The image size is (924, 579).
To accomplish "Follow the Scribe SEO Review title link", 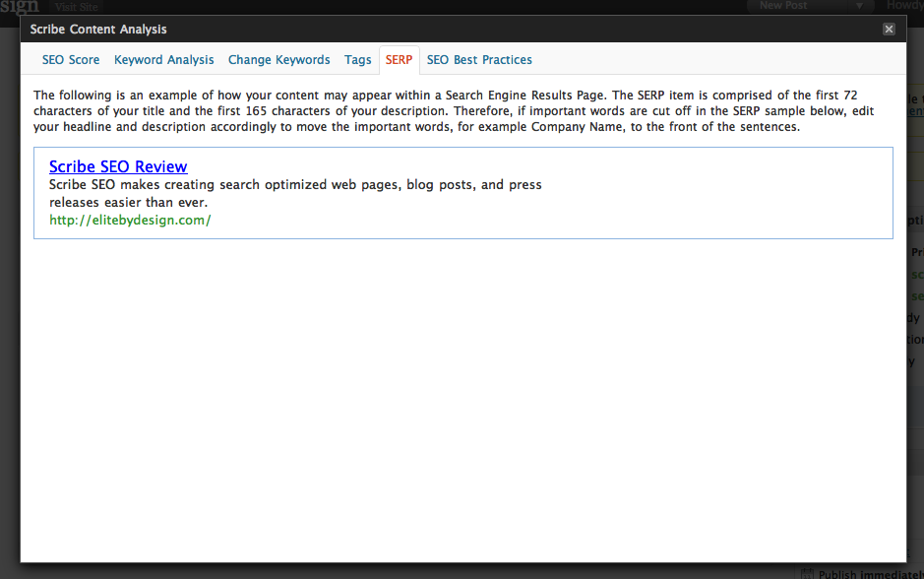I will click(x=118, y=166).
